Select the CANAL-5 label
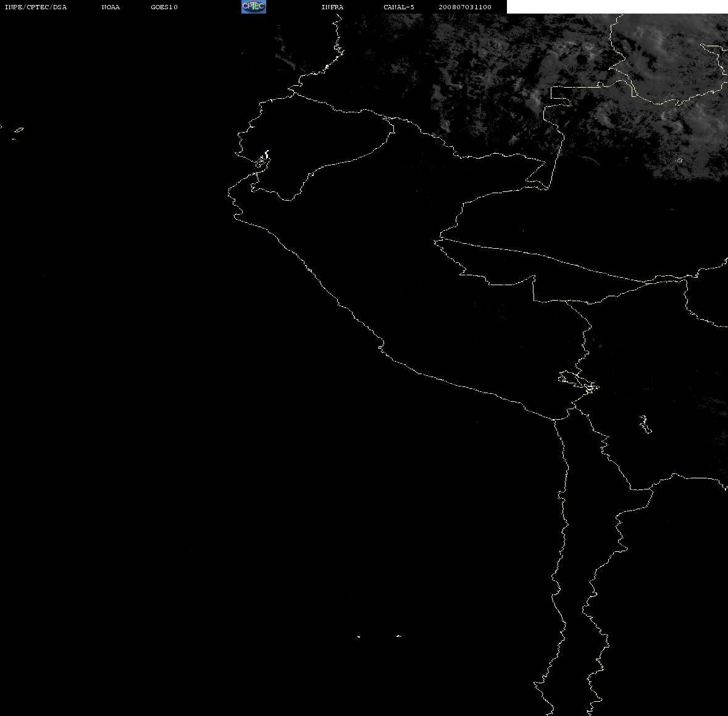This screenshot has width=728, height=716. [399, 7]
